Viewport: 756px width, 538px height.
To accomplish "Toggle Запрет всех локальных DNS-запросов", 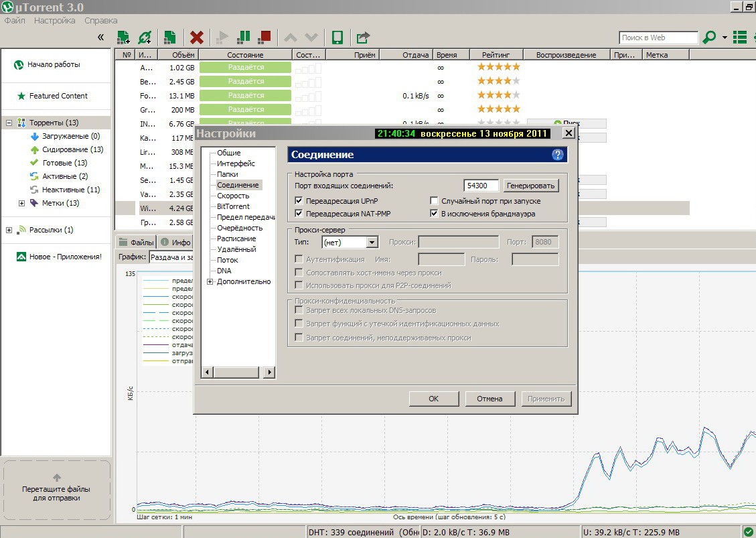I will [x=299, y=310].
